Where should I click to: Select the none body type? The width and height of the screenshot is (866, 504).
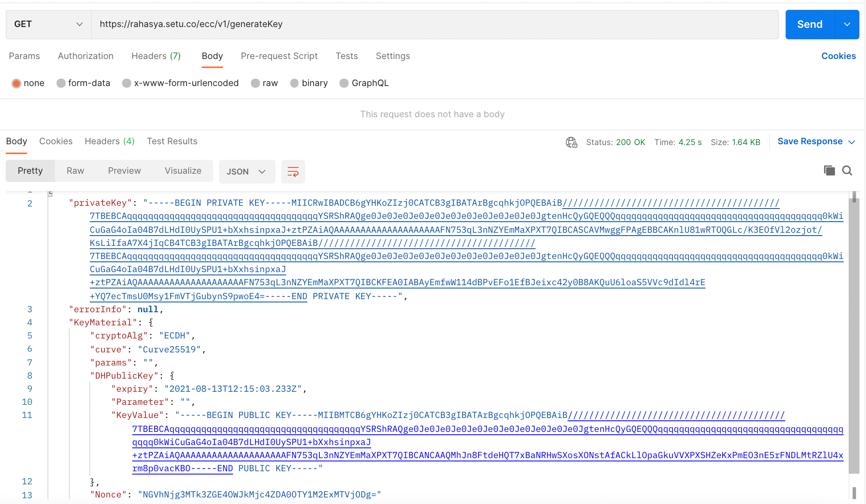[16, 83]
